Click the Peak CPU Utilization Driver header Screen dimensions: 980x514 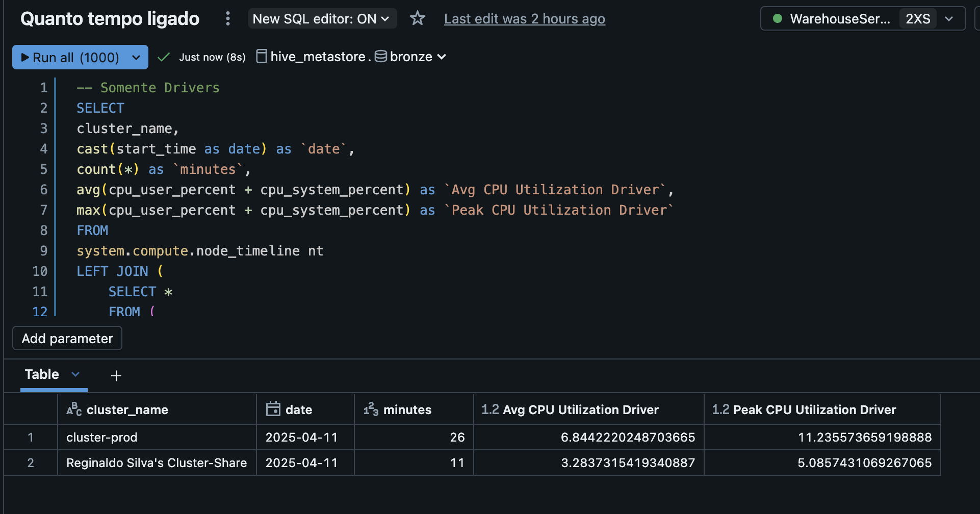[x=822, y=409]
